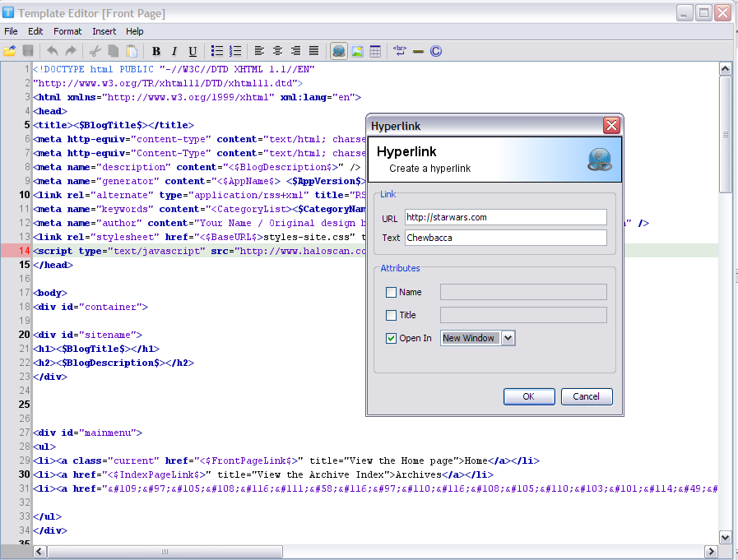Insert a horizontal rule
This screenshot has height=560, width=738.
(418, 51)
